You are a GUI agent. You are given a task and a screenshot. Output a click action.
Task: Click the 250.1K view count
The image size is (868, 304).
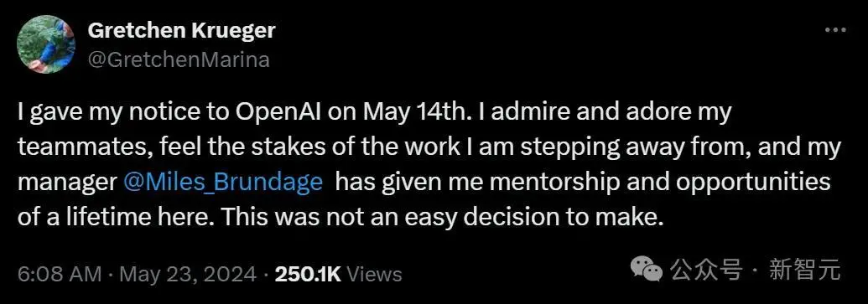pyautogui.click(x=308, y=274)
